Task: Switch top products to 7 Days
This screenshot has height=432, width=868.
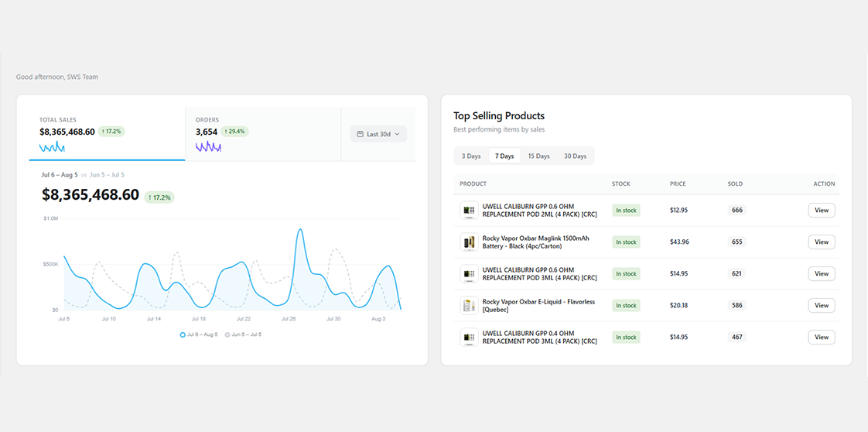Action: coord(504,156)
